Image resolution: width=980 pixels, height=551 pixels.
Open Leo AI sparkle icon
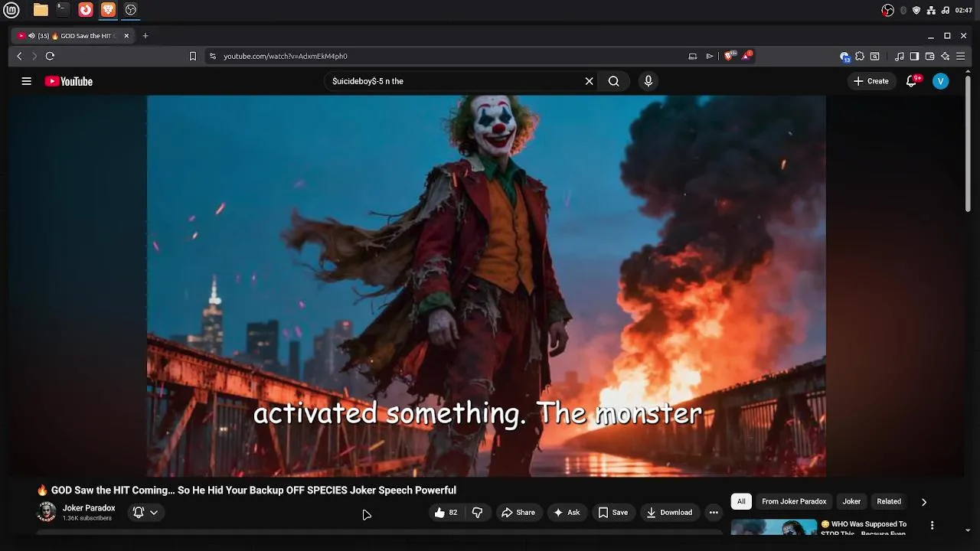point(945,56)
